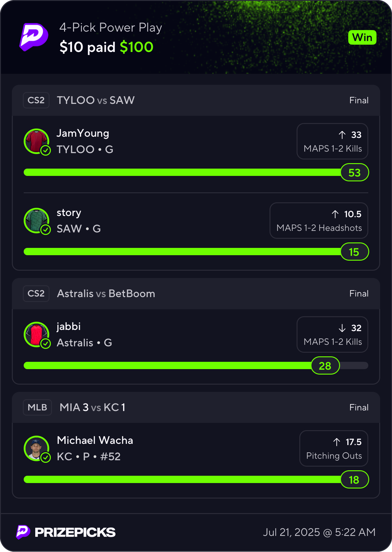Click Michael Wacha's player photo

coord(37,449)
